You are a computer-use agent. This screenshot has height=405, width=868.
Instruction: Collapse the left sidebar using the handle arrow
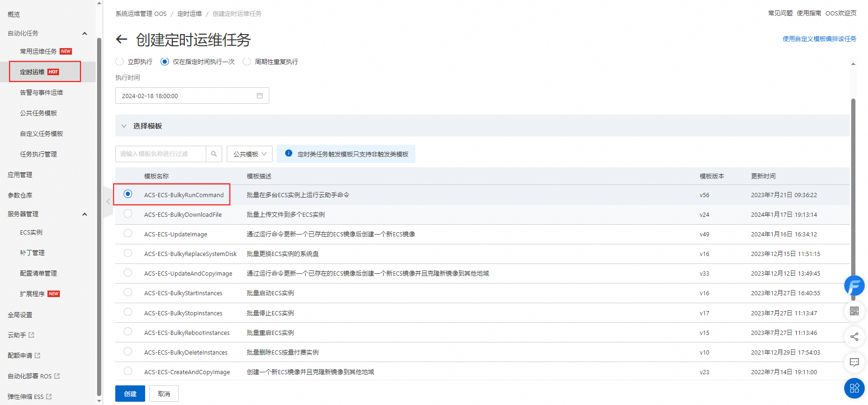click(108, 201)
